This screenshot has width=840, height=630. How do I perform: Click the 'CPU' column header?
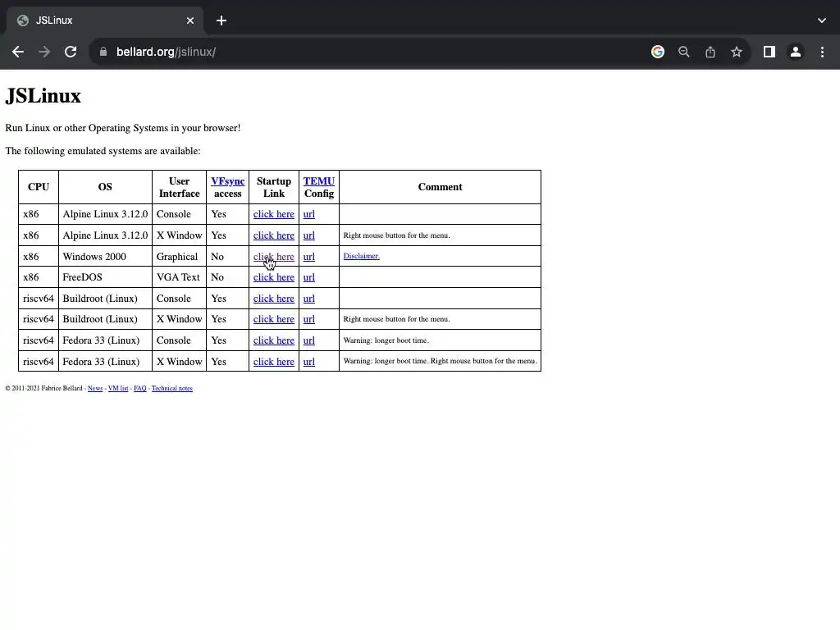(x=39, y=187)
